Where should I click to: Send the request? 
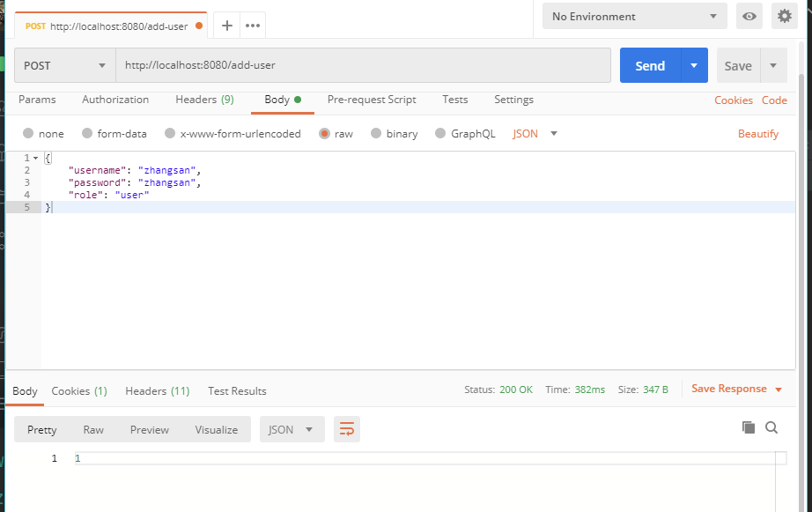click(x=651, y=65)
